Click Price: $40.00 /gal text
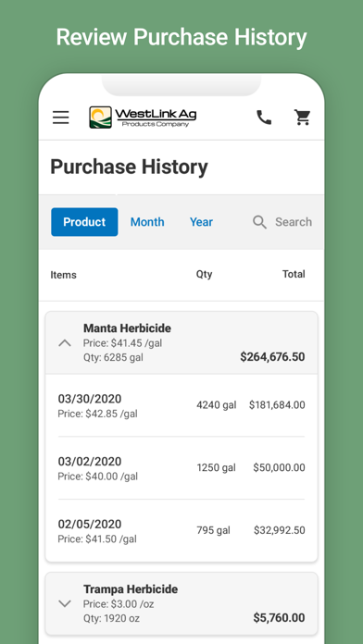 pos(97,477)
